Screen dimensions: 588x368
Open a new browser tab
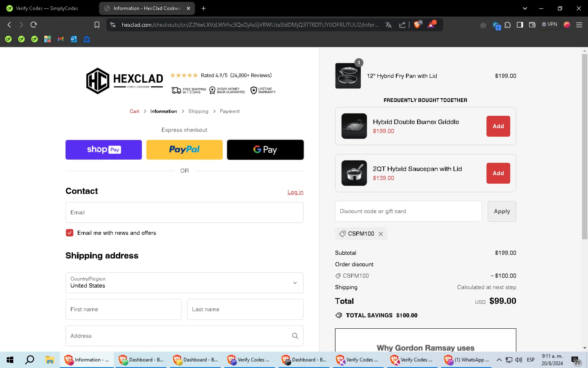[203, 8]
